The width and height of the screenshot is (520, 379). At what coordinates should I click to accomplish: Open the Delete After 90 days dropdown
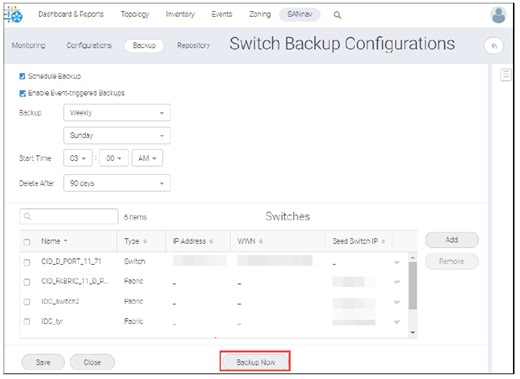point(117,183)
